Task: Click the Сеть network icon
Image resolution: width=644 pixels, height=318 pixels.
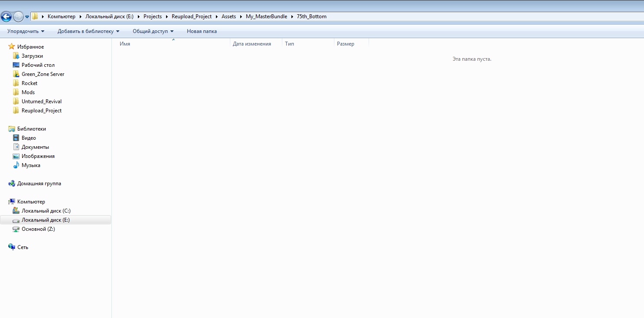Action: (x=12, y=247)
